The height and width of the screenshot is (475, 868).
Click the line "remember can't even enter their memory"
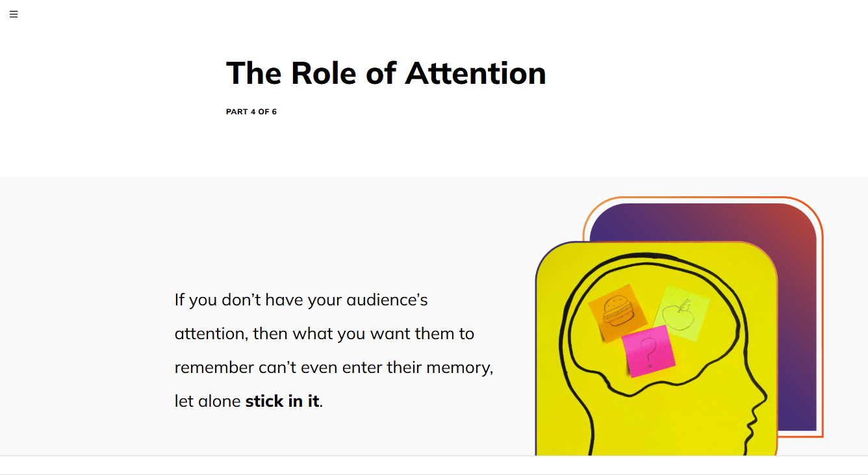[x=334, y=368]
